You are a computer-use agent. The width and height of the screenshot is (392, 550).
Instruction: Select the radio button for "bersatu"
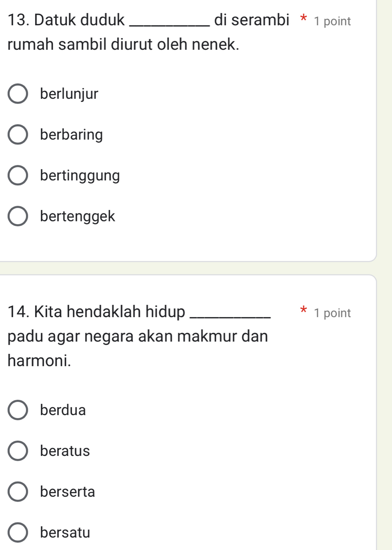coord(17,533)
